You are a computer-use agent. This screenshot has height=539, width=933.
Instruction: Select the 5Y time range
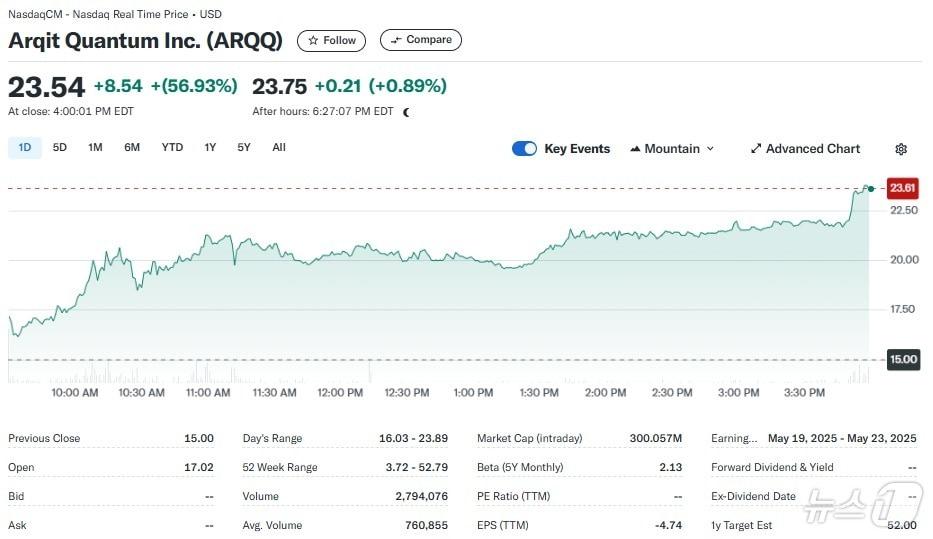[244, 148]
